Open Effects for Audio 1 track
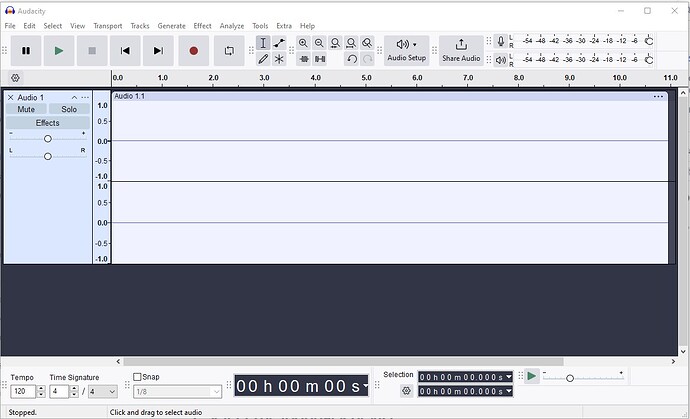The image size is (690, 419). pyautogui.click(x=48, y=123)
